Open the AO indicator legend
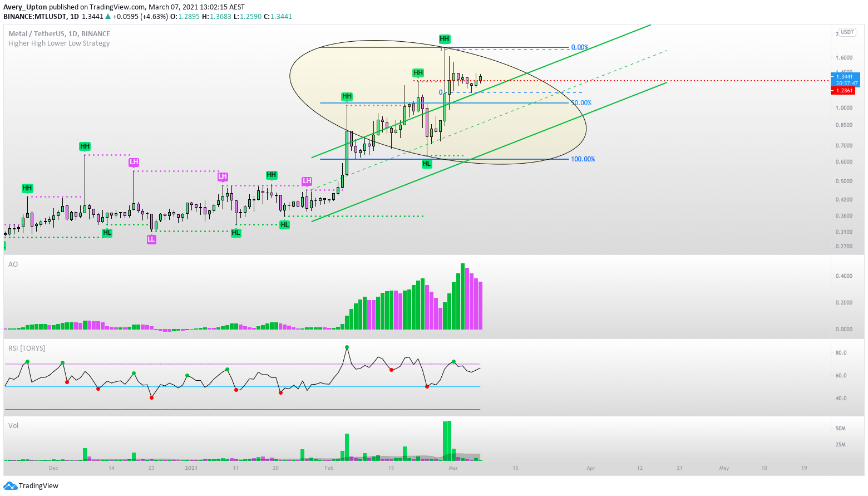This screenshot has width=868, height=496. (x=13, y=264)
